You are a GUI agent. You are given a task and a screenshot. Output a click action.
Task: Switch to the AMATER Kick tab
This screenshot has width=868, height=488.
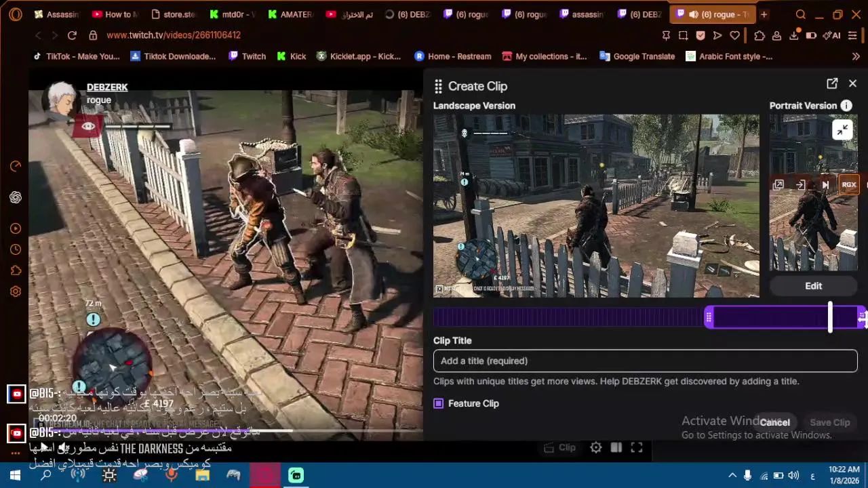290,14
